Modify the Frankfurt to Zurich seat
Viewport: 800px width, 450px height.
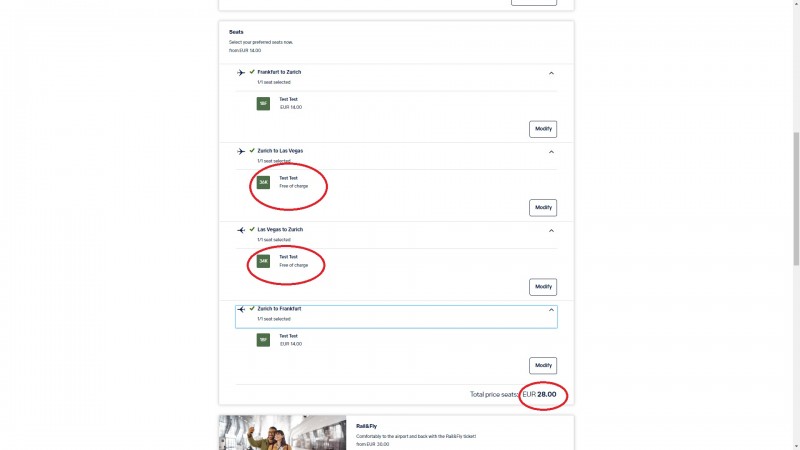[543, 129]
